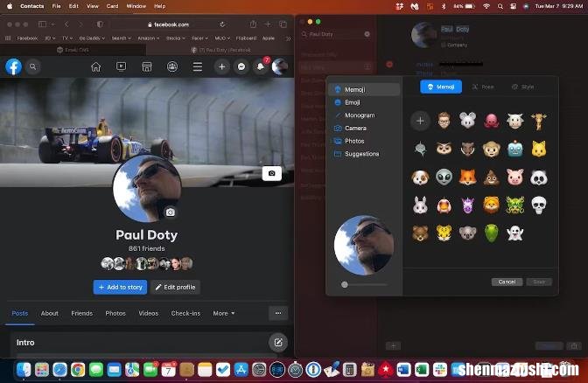Open the Friends tab on Facebook profile
This screenshot has height=383, width=588.
pos(81,313)
